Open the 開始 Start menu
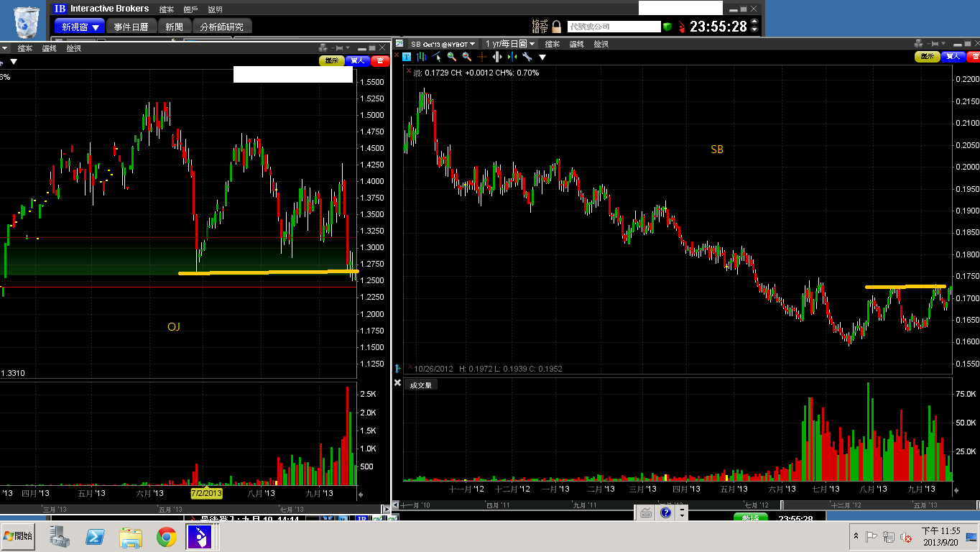This screenshot has width=980, height=552. 18,536
